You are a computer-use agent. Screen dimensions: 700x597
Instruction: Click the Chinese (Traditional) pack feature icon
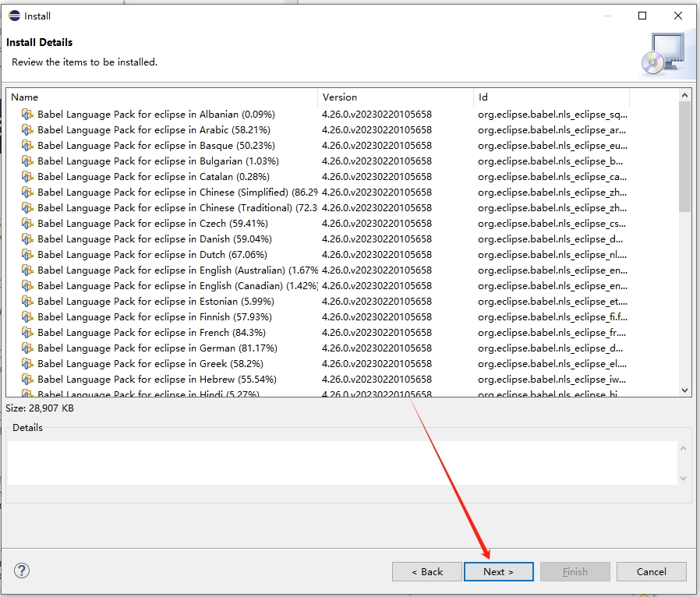(27, 208)
